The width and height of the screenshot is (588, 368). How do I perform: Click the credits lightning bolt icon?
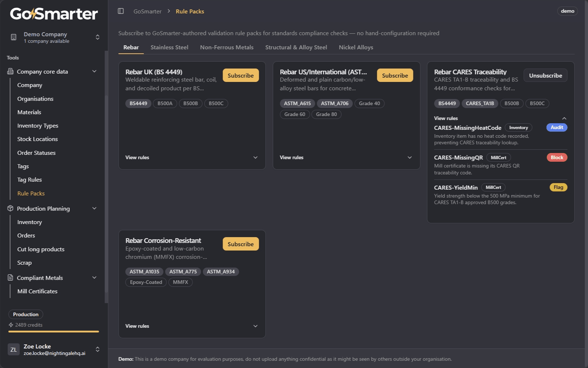point(11,325)
